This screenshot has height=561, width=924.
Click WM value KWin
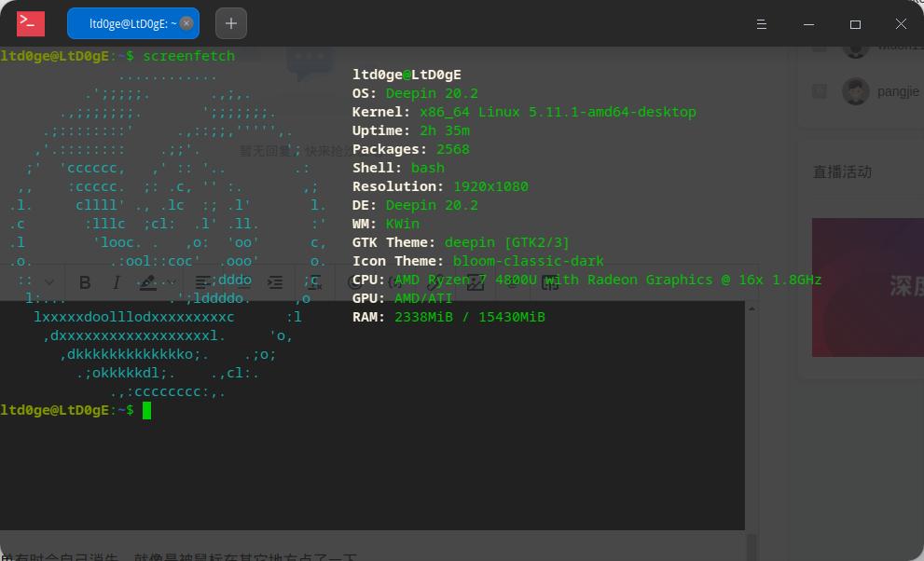(403, 224)
